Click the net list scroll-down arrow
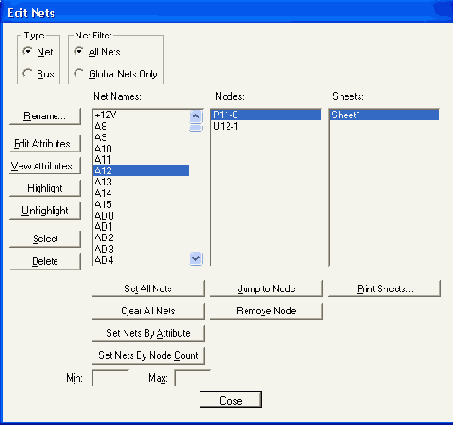This screenshot has height=425, width=453. 196,259
